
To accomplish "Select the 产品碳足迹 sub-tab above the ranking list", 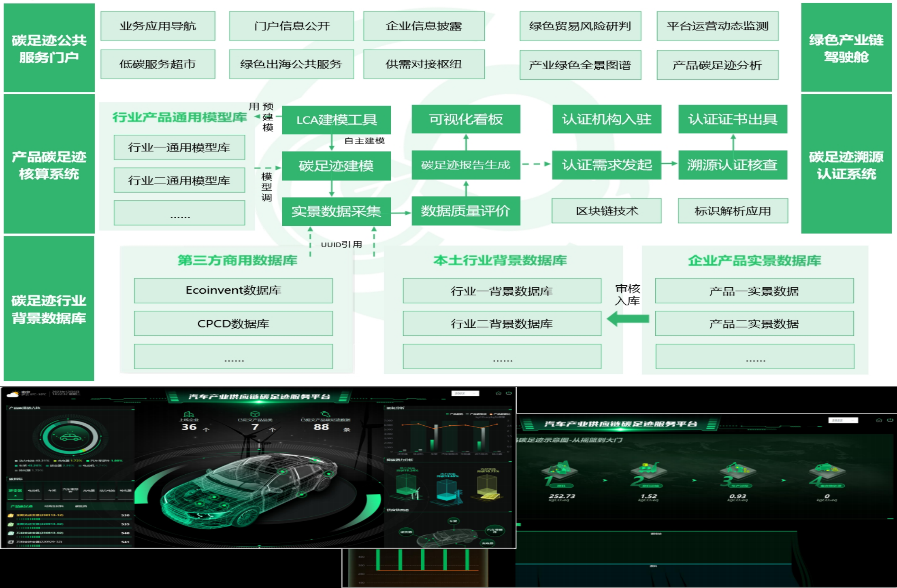I will click(x=21, y=506).
